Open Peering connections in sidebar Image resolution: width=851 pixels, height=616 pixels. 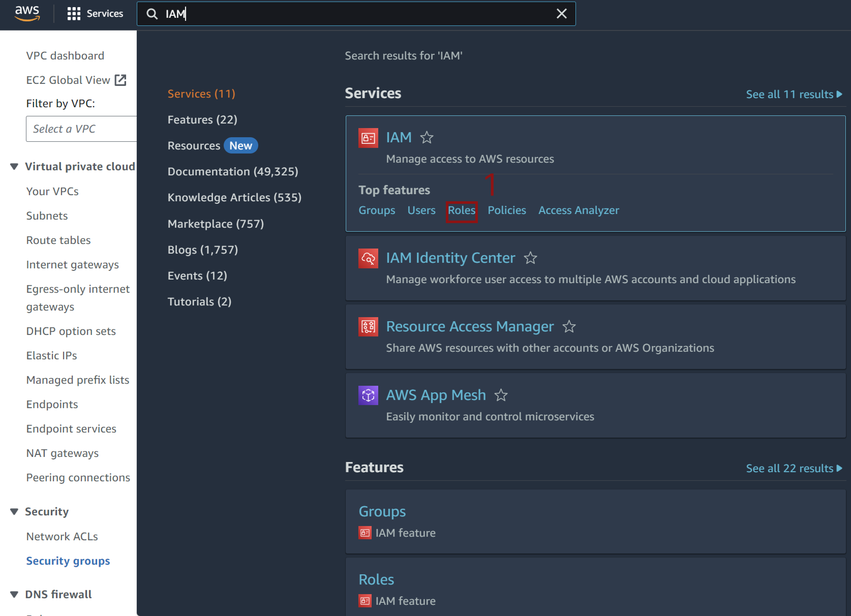pos(78,478)
